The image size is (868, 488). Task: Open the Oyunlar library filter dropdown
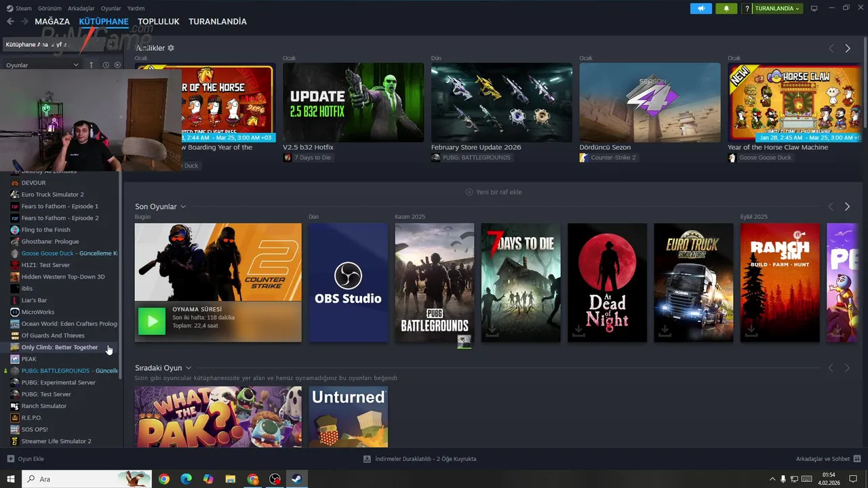(42, 65)
